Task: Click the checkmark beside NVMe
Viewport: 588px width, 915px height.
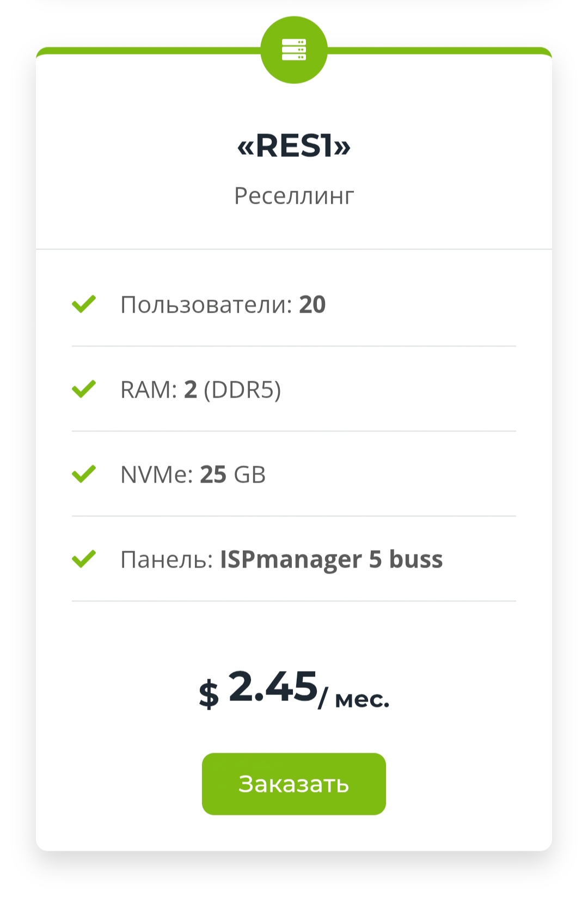Action: click(x=84, y=474)
